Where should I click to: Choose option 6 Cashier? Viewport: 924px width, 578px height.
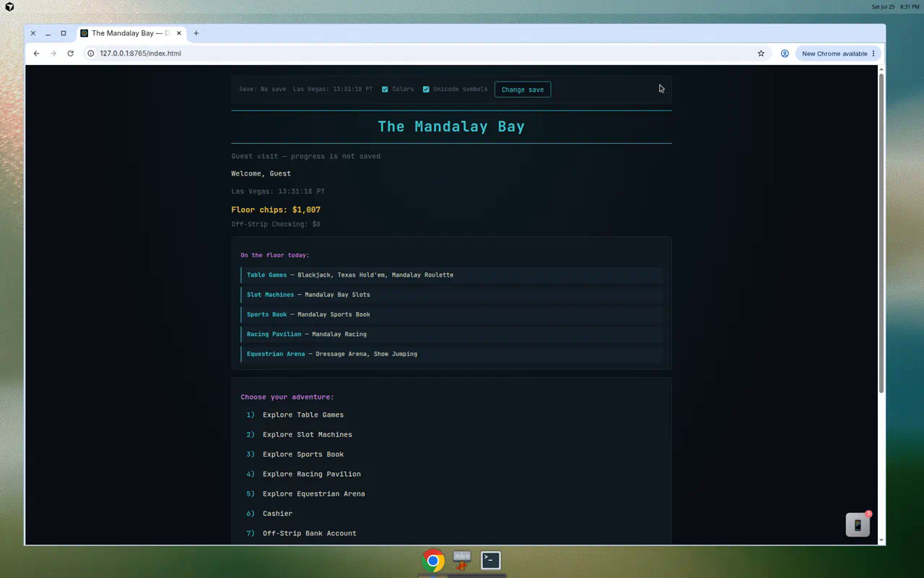[451, 514]
